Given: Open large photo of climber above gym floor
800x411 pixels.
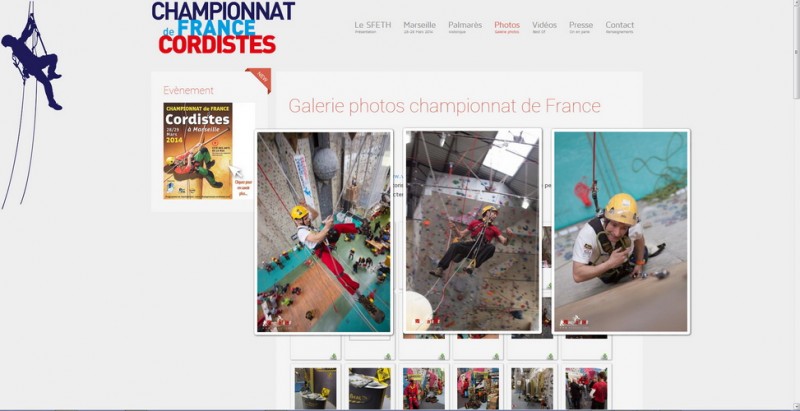Looking at the screenshot, I should [324, 232].
